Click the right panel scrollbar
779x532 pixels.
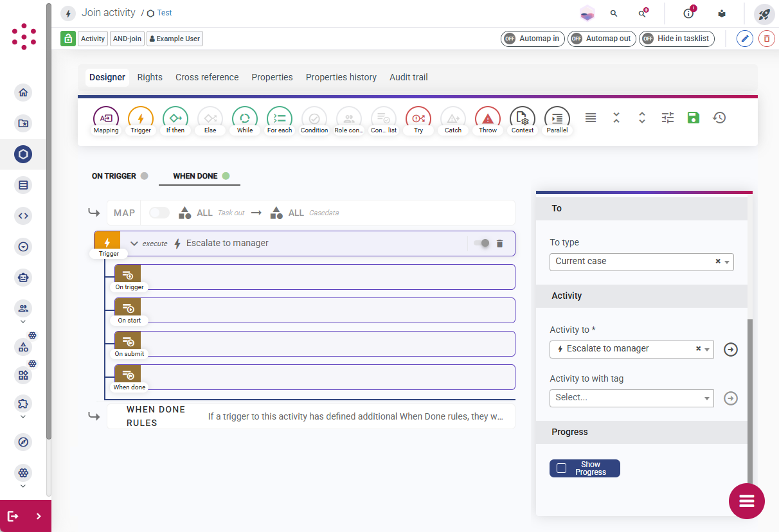749,402
